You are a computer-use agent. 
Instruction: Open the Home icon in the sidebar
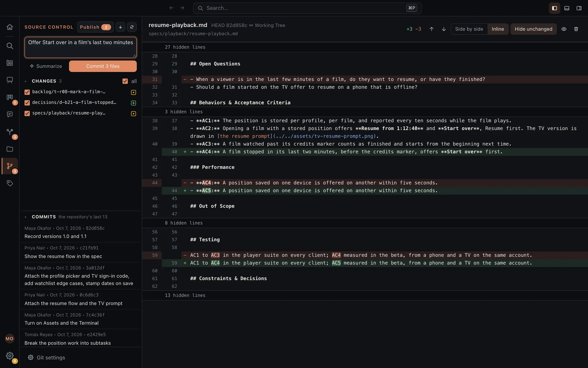(x=10, y=27)
